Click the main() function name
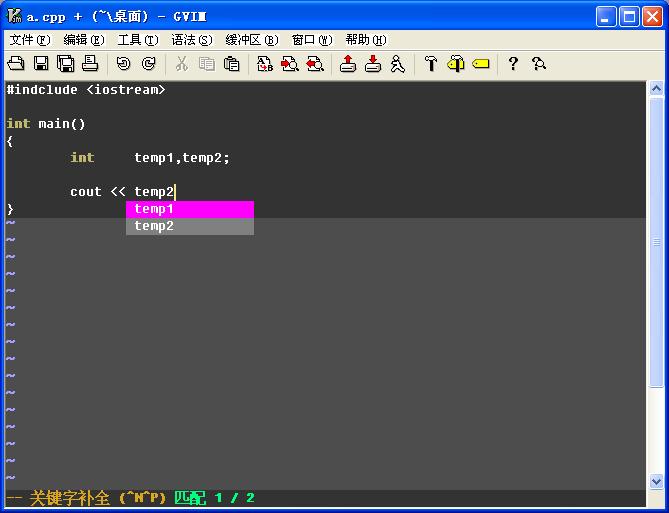Image resolution: width=669 pixels, height=513 pixels. coord(62,124)
